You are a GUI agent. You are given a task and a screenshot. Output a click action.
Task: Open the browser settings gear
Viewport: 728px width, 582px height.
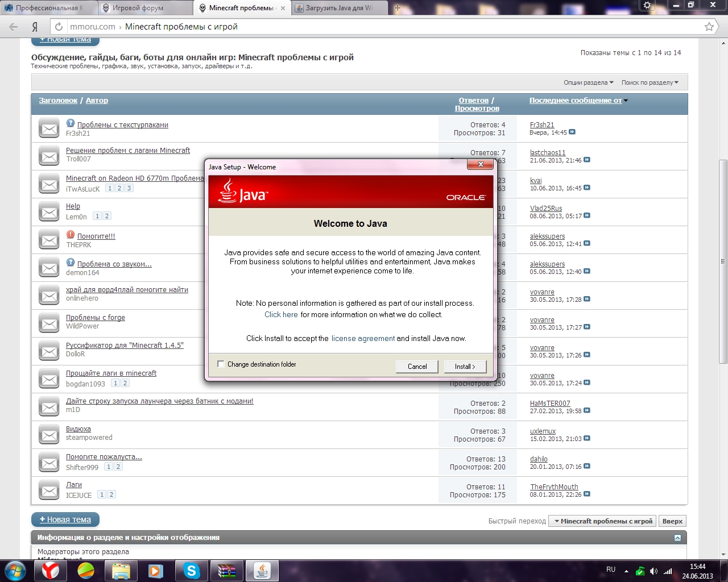click(647, 5)
